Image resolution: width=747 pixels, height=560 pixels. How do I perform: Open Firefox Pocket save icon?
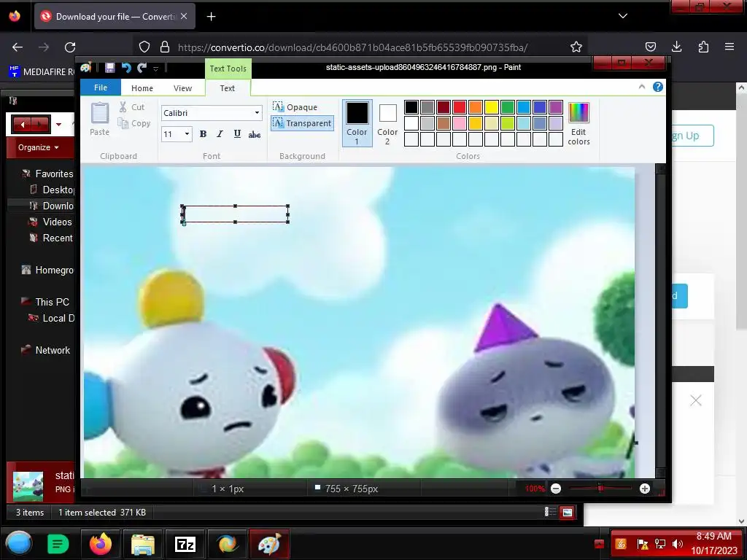pyautogui.click(x=650, y=47)
